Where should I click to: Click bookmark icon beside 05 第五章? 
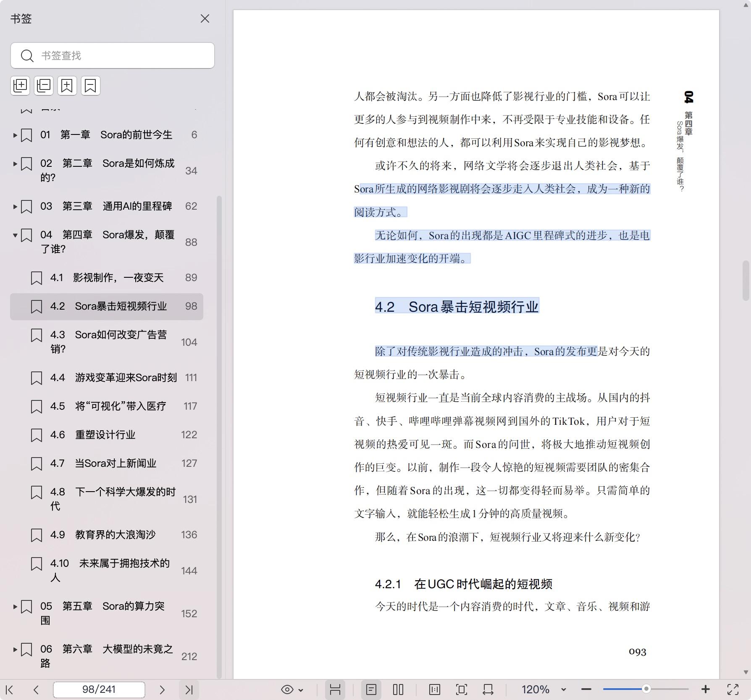[x=26, y=607]
